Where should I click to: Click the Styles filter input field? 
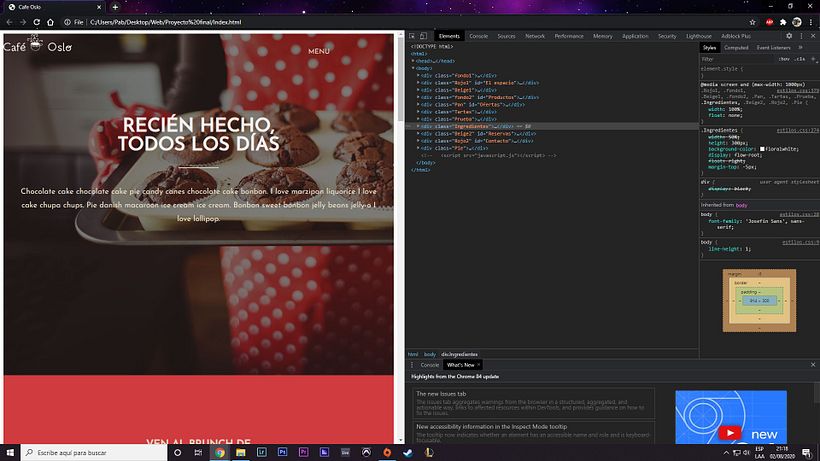(x=737, y=59)
